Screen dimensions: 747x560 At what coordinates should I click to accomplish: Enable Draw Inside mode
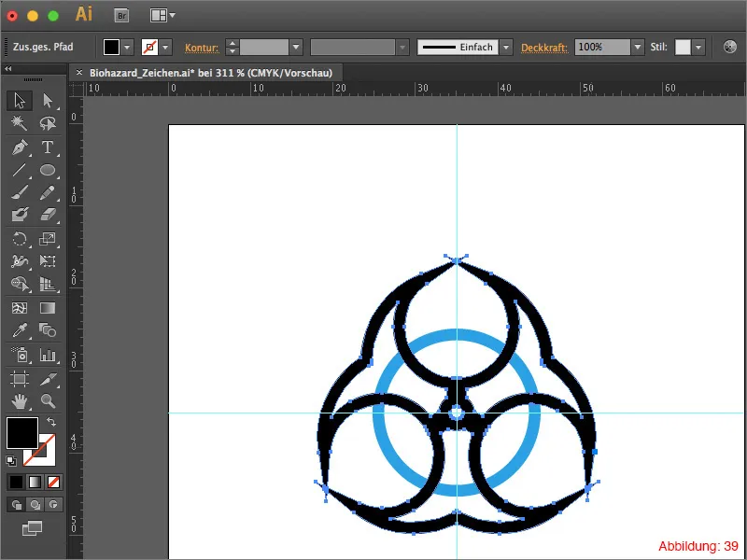(53, 504)
